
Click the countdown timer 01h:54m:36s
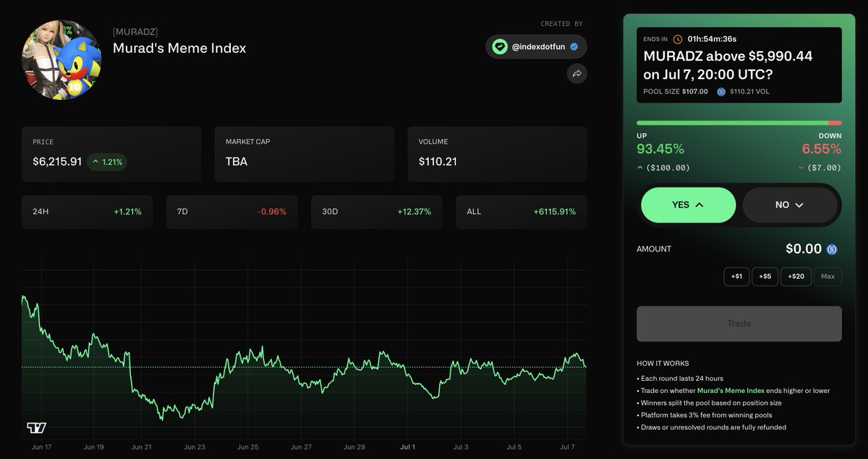click(712, 39)
